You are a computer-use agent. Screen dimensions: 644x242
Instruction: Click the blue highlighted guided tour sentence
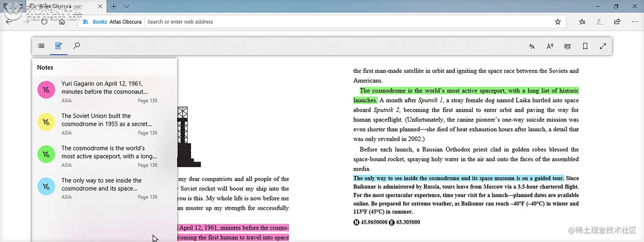pos(459,178)
